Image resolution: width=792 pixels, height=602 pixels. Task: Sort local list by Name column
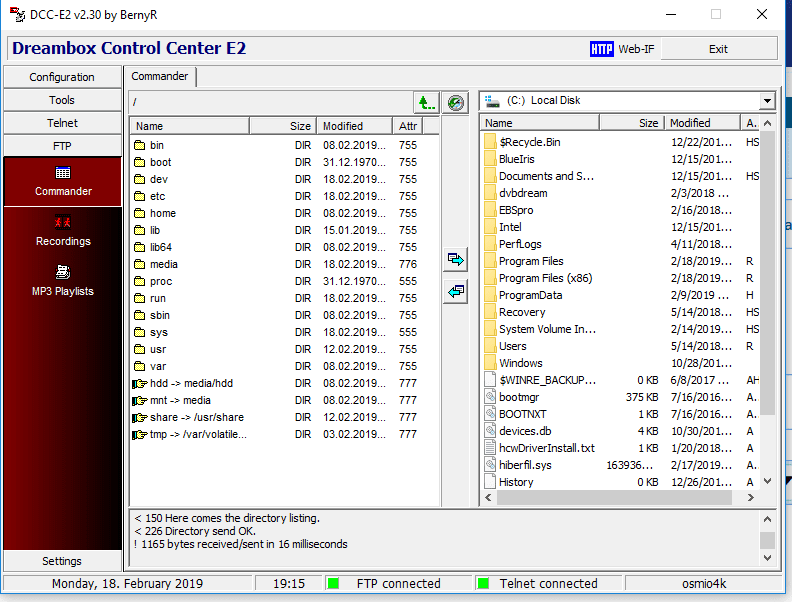pyautogui.click(x=540, y=123)
